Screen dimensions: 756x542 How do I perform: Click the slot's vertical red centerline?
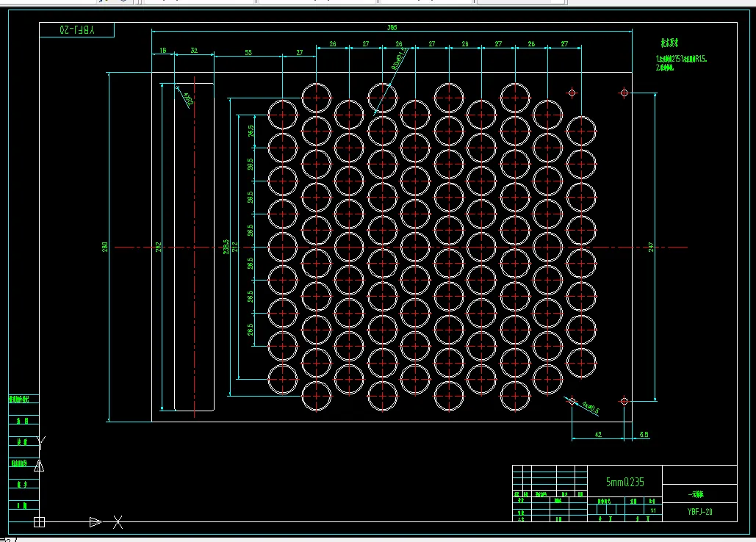(194, 247)
